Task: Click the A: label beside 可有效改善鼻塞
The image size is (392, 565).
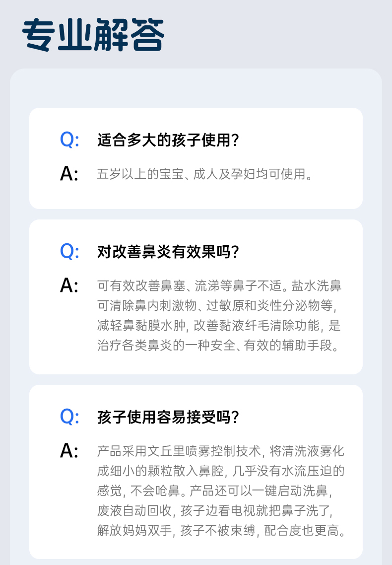Action: pos(69,286)
